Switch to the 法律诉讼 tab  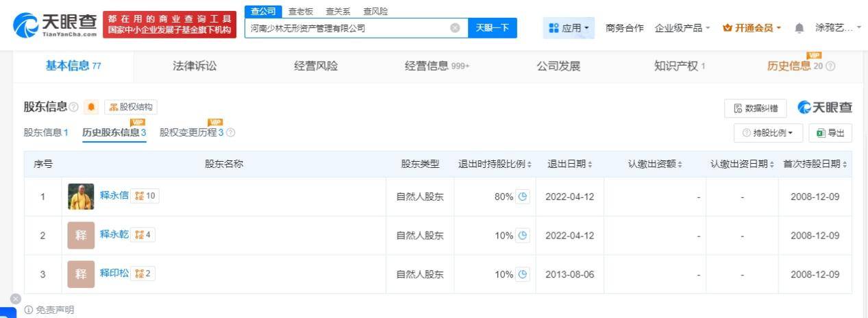(x=195, y=66)
